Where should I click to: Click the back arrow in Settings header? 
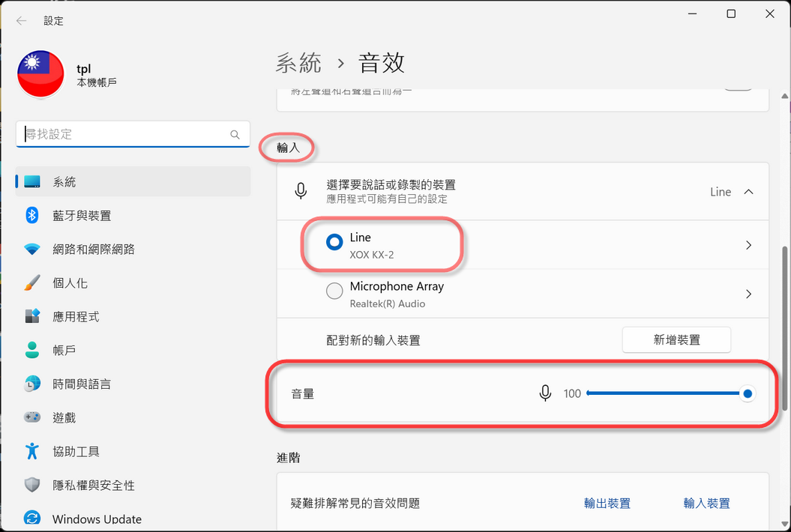point(21,21)
